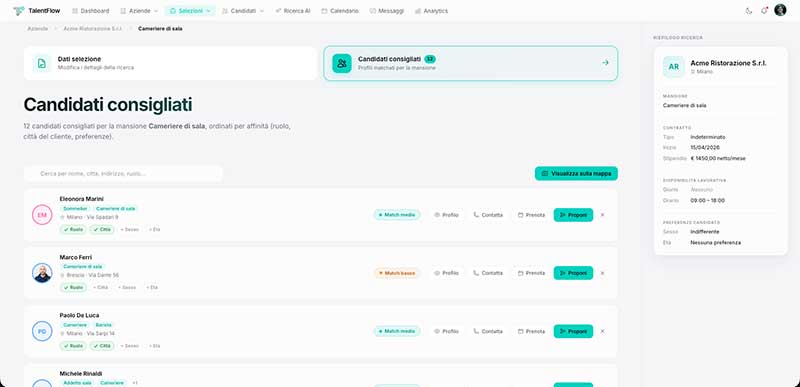Click Marco Ferri's profile photo
The width and height of the screenshot is (800, 387).
[42, 273]
